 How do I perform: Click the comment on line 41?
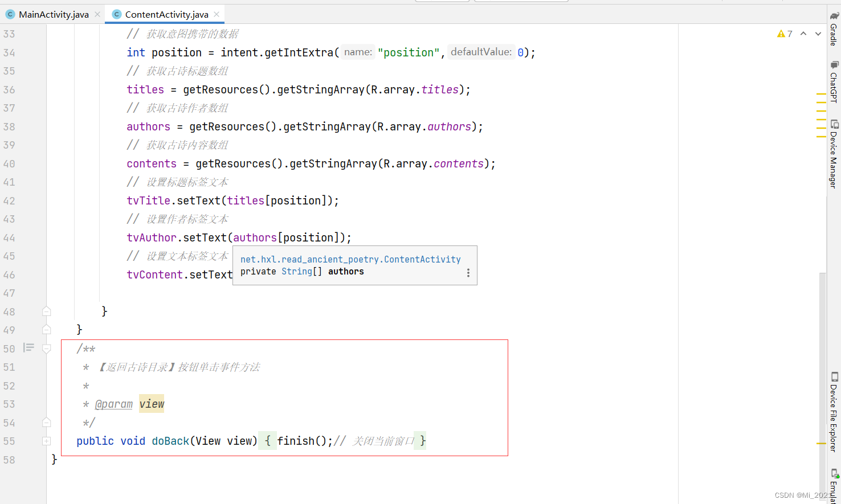click(x=177, y=182)
